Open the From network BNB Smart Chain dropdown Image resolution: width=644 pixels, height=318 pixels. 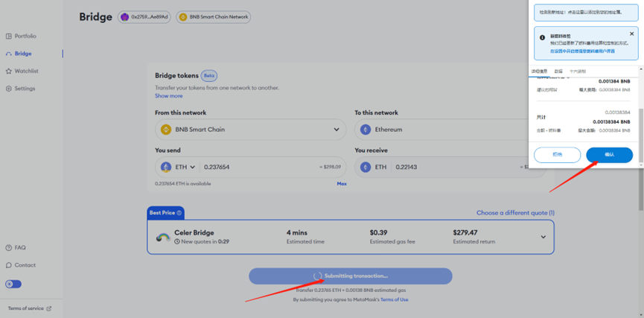click(251, 130)
